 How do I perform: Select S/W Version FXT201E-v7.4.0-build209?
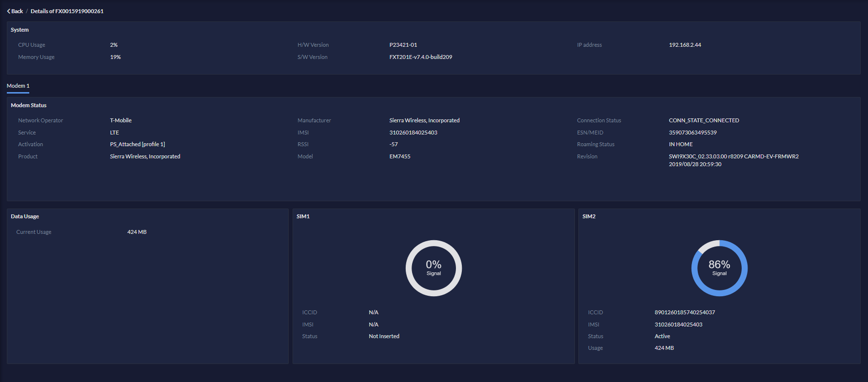[x=421, y=57]
